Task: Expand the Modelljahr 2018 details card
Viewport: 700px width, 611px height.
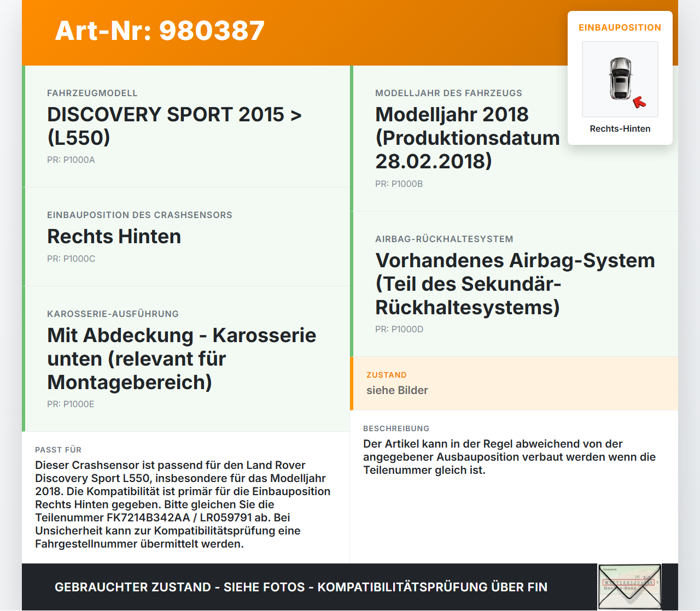Action: [x=514, y=137]
